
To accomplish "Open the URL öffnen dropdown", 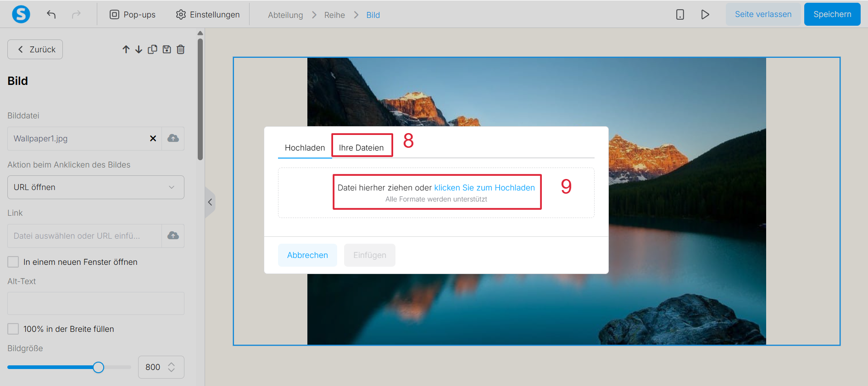I will click(96, 187).
